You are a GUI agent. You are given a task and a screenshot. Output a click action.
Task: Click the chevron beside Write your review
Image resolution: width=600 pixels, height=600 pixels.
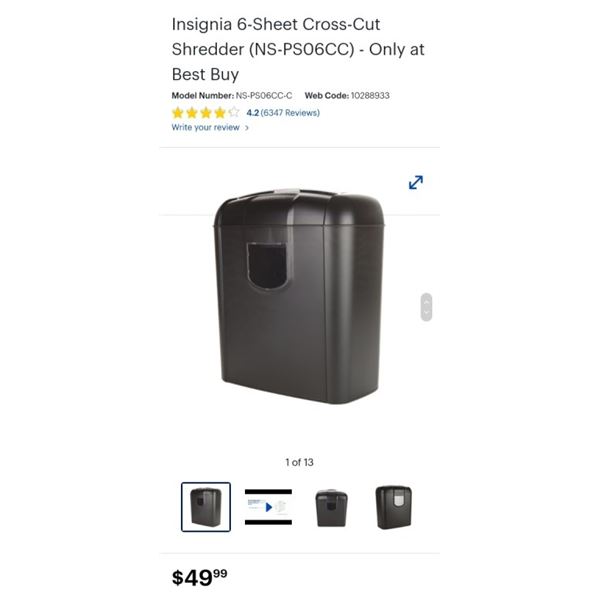(247, 128)
